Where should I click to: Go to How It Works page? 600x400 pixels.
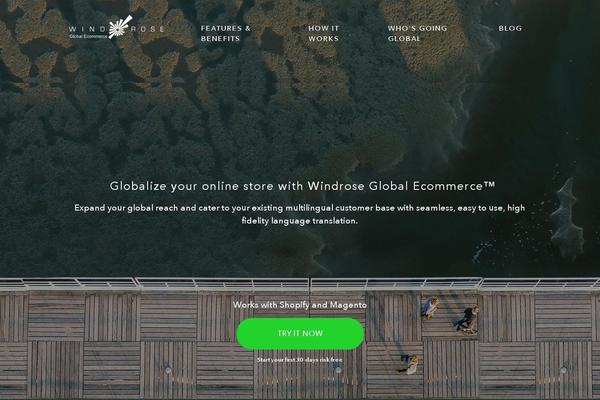[323, 33]
